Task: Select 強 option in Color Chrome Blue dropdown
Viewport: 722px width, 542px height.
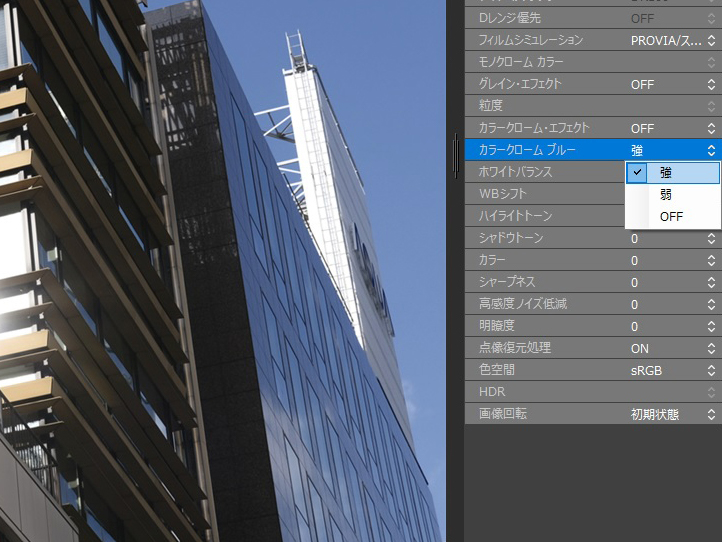Action: (672, 173)
